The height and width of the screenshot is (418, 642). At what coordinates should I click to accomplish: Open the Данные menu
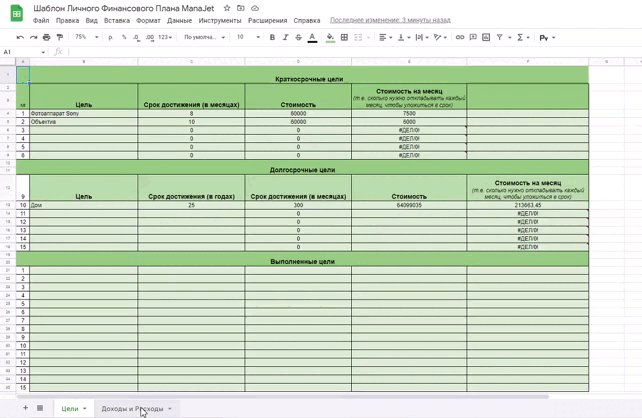click(179, 20)
